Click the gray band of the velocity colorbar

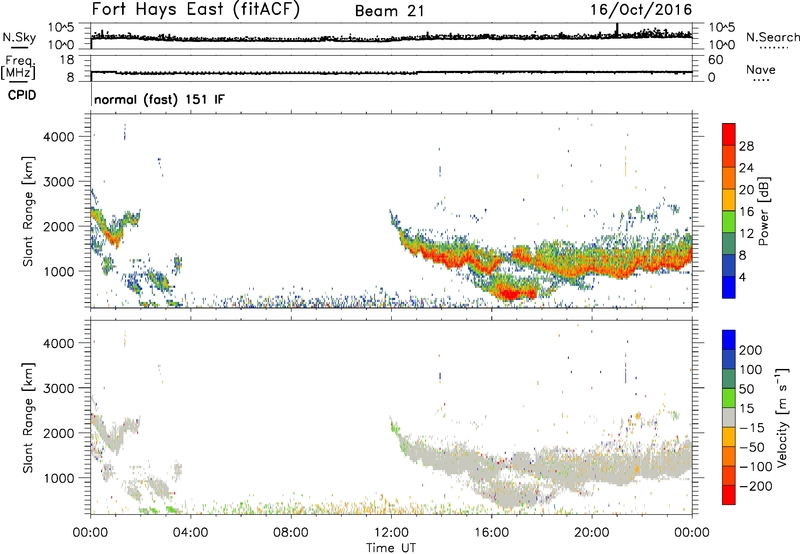(729, 417)
